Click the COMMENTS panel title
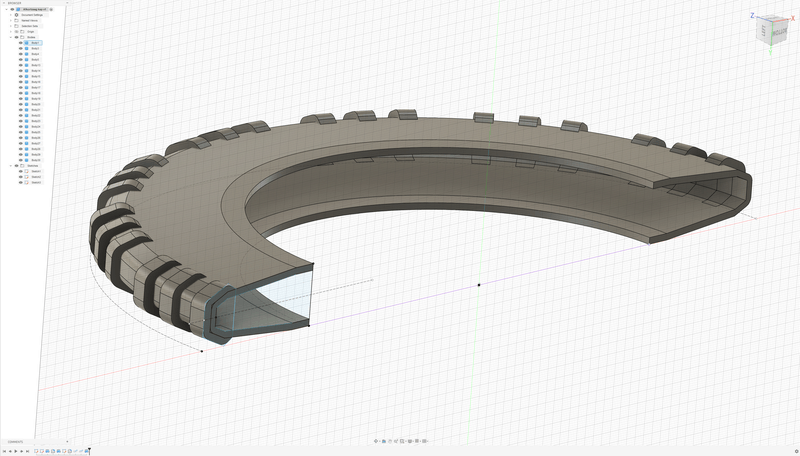Image resolution: width=800 pixels, height=456 pixels. tap(15, 442)
